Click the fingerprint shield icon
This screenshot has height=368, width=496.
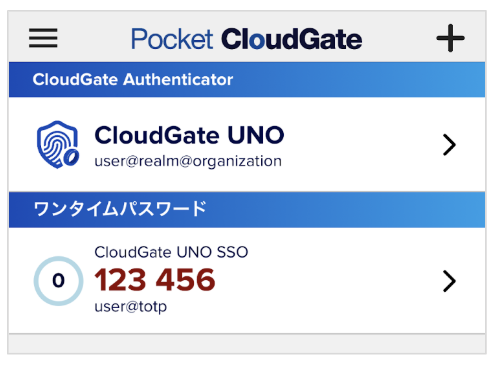click(58, 144)
